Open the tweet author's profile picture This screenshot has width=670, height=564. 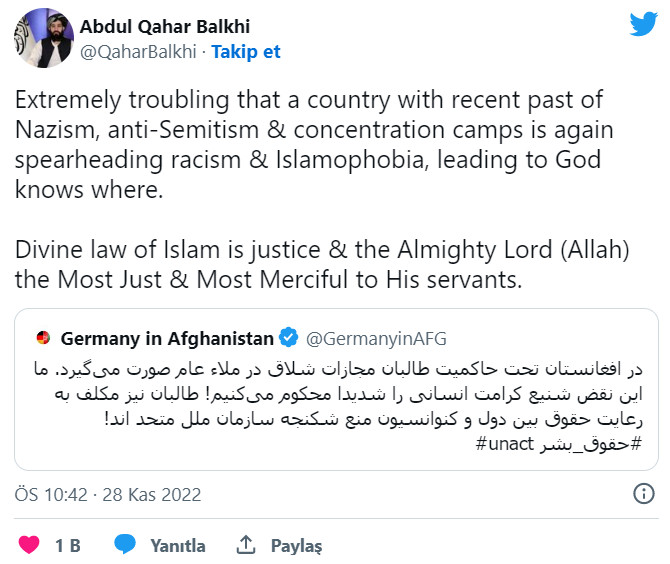(x=40, y=40)
